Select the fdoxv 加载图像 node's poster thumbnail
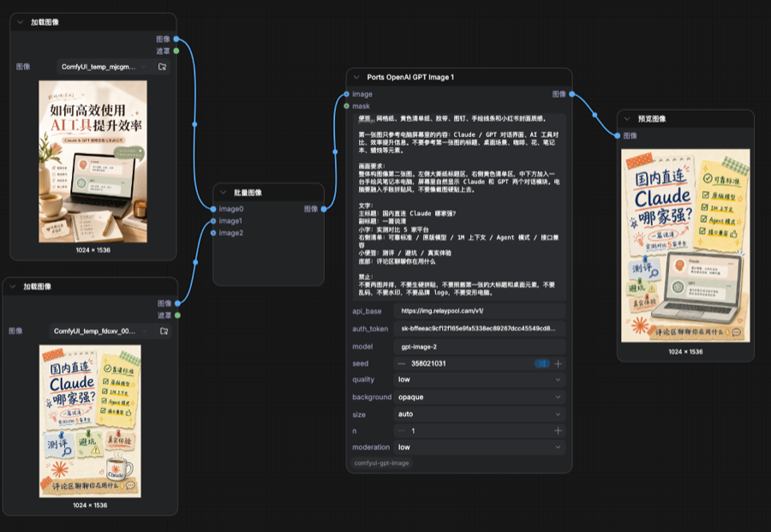Viewport: 771px width, 532px height. [x=90, y=421]
